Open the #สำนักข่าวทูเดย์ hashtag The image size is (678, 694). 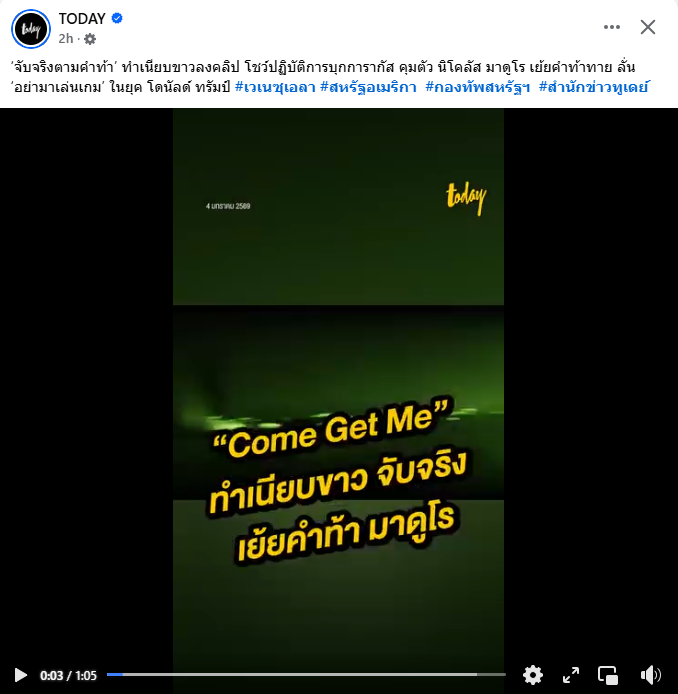coord(593,87)
